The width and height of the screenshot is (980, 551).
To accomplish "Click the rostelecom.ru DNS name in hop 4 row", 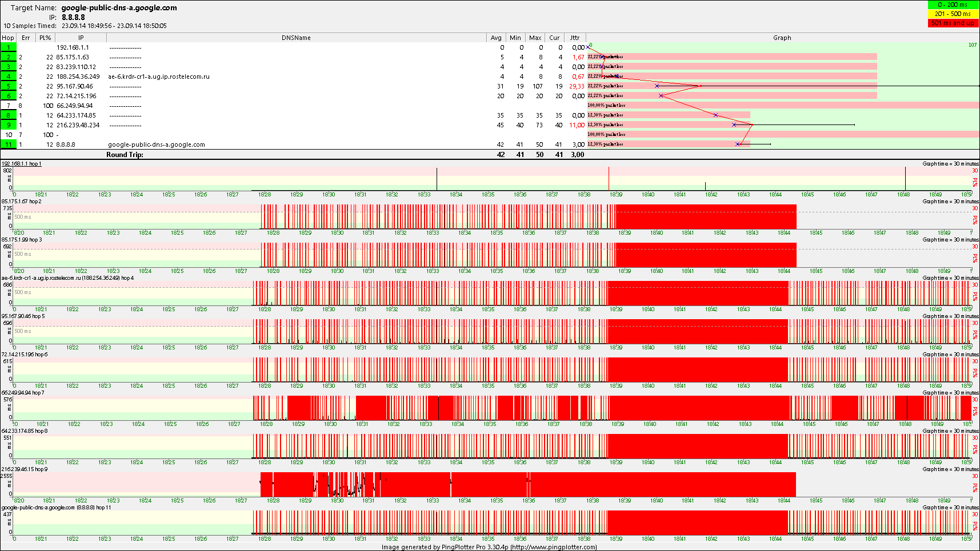I will (x=158, y=77).
